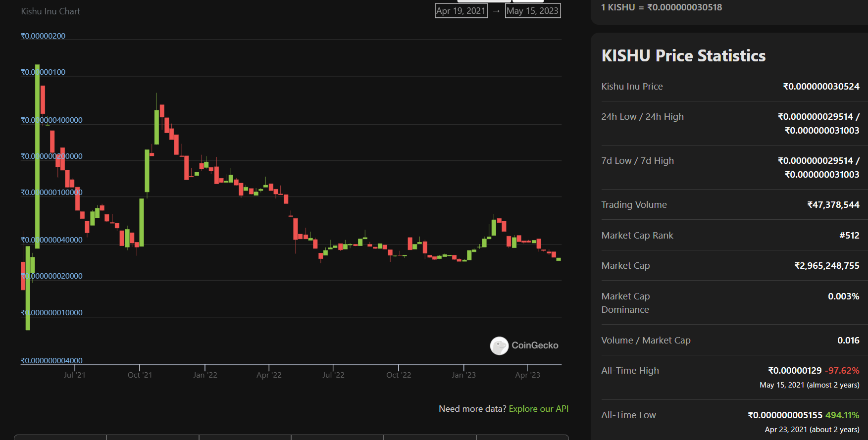868x440 pixels.
Task: Select the Apr '22 x-axis label
Action: point(269,375)
